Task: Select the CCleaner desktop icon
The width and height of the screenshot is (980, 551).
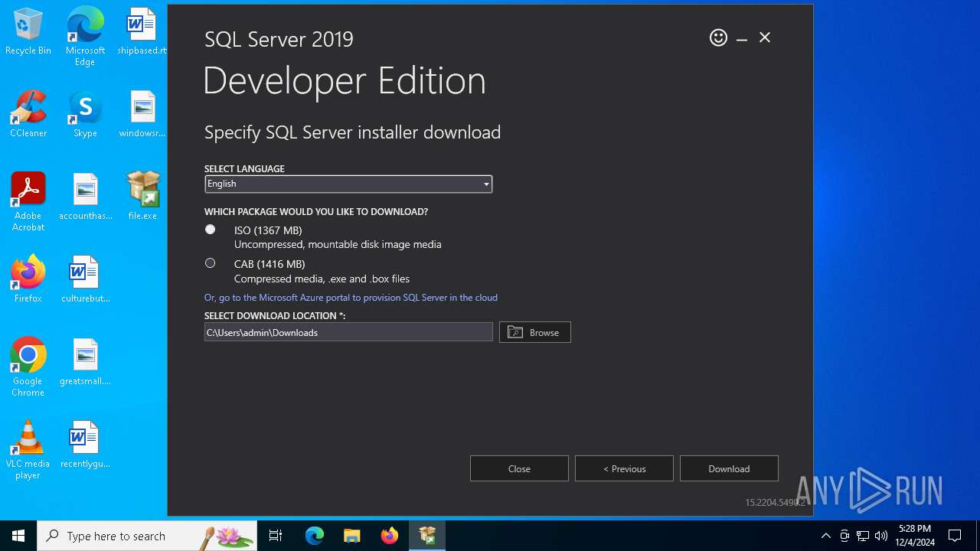Action: pyautogui.click(x=28, y=115)
